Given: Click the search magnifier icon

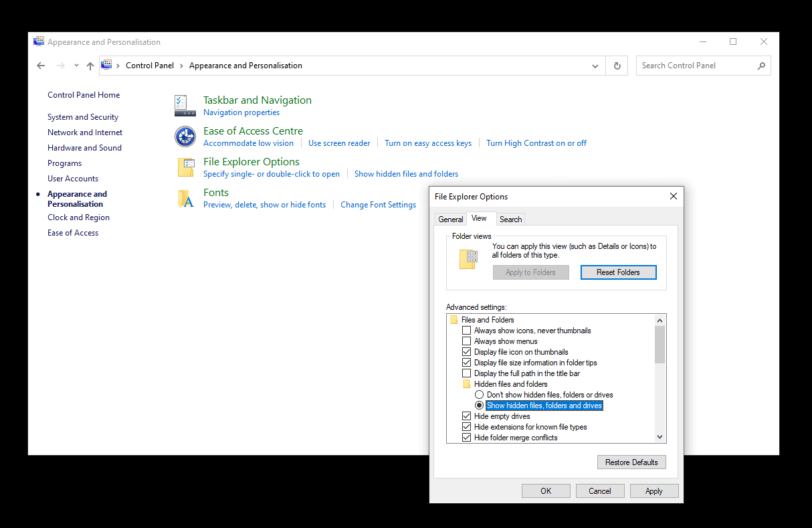Looking at the screenshot, I should (761, 66).
